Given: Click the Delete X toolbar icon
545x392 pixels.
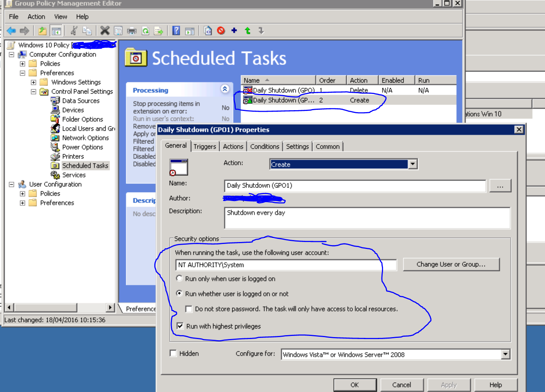Looking at the screenshot, I should click(105, 31).
